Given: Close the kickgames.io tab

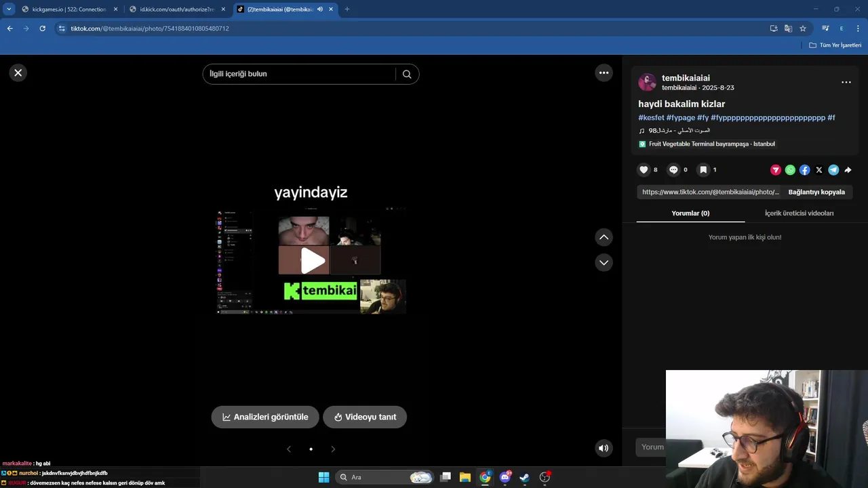Looking at the screenshot, I should [115, 9].
